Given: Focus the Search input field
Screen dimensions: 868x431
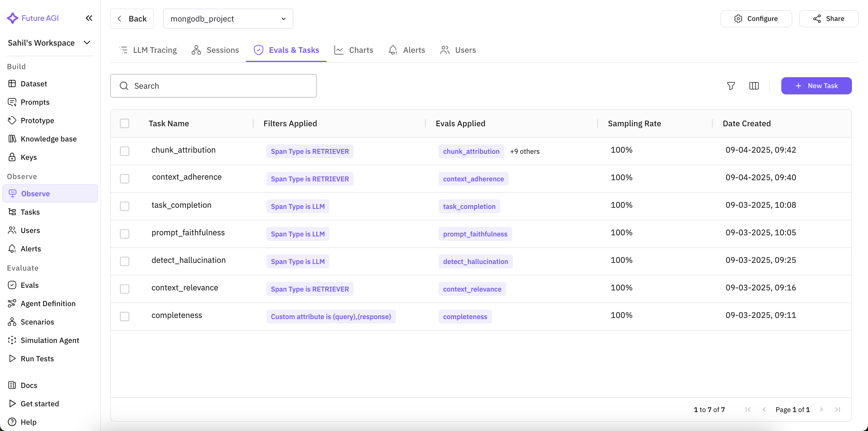Looking at the screenshot, I should pos(213,86).
